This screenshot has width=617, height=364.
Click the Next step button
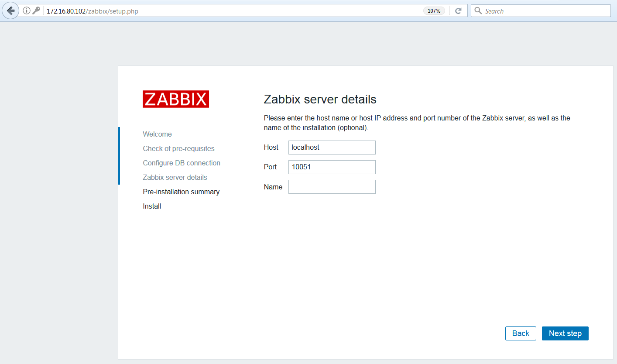(565, 333)
